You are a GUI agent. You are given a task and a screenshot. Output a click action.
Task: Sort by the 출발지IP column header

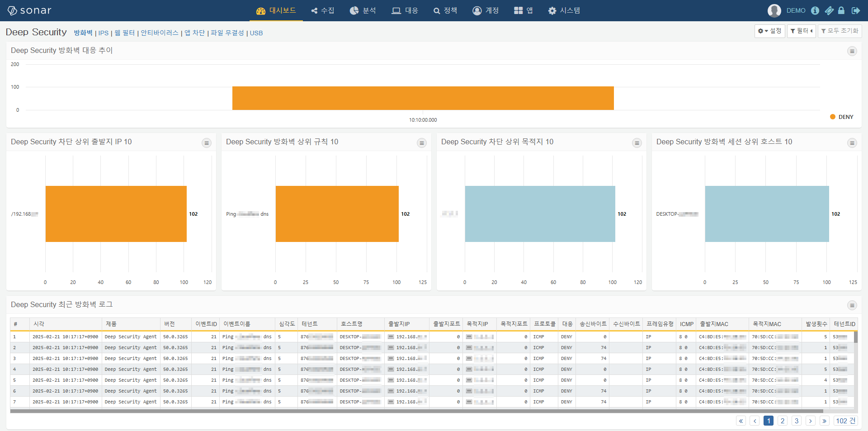(x=407, y=324)
